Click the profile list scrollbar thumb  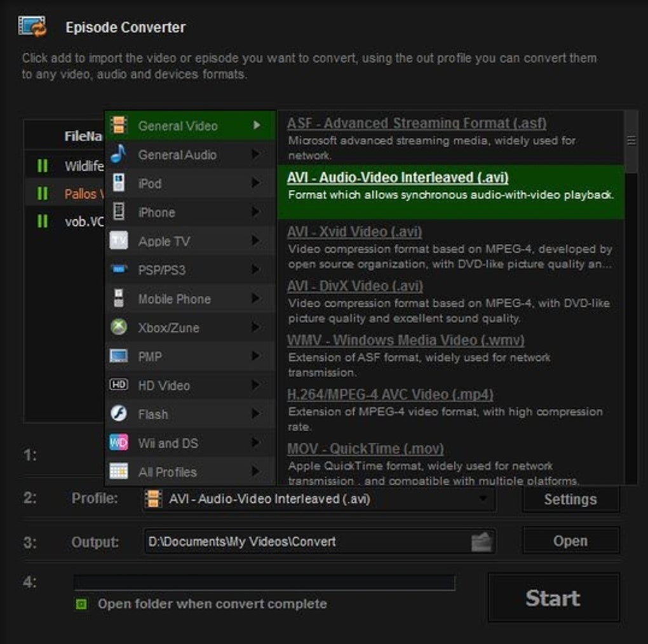point(631,141)
